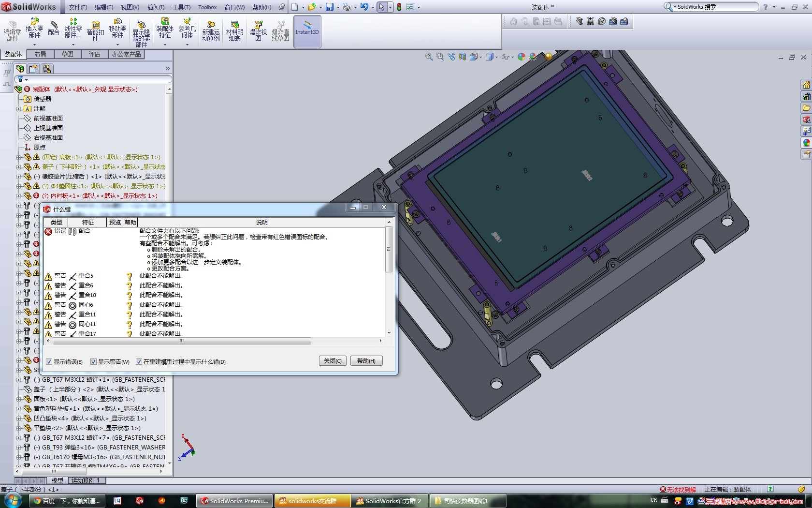Switch to the 运动算例 1 bottom tab
The width and height of the screenshot is (812, 508).
(x=86, y=480)
